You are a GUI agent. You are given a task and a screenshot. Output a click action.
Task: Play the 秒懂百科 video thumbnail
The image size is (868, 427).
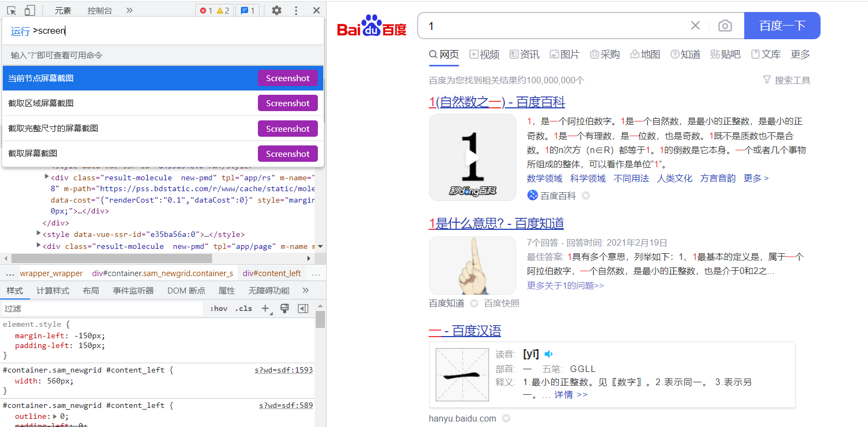[473, 157]
